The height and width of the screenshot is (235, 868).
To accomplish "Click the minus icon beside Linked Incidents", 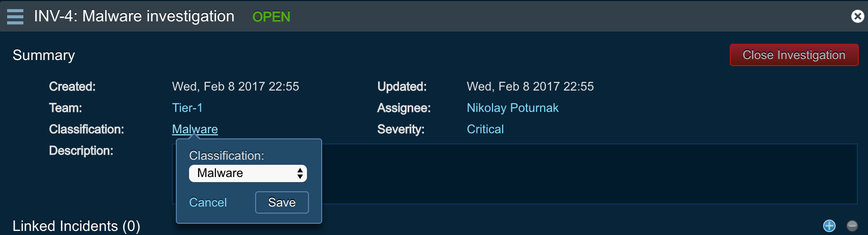I will click(x=852, y=226).
